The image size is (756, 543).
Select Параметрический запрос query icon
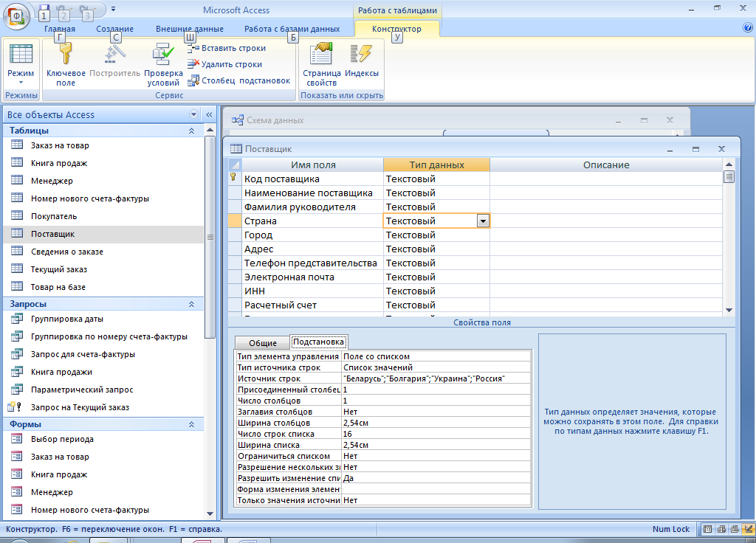point(17,390)
